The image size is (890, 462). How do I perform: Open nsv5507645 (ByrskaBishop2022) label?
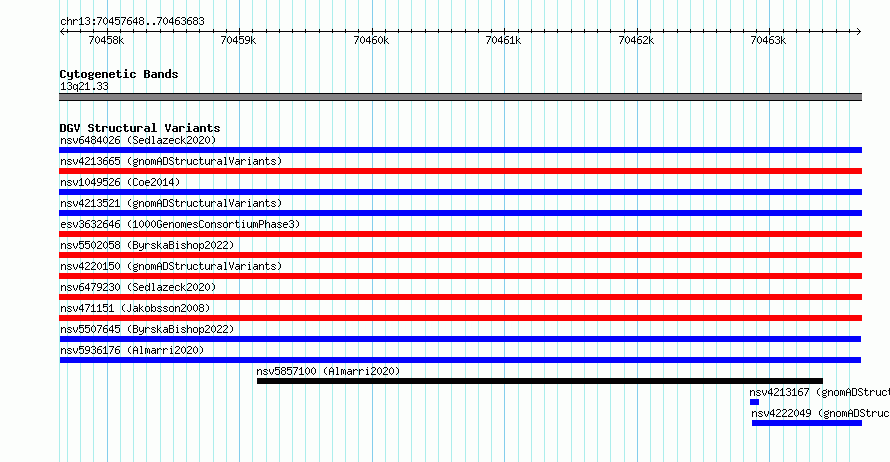(x=147, y=329)
